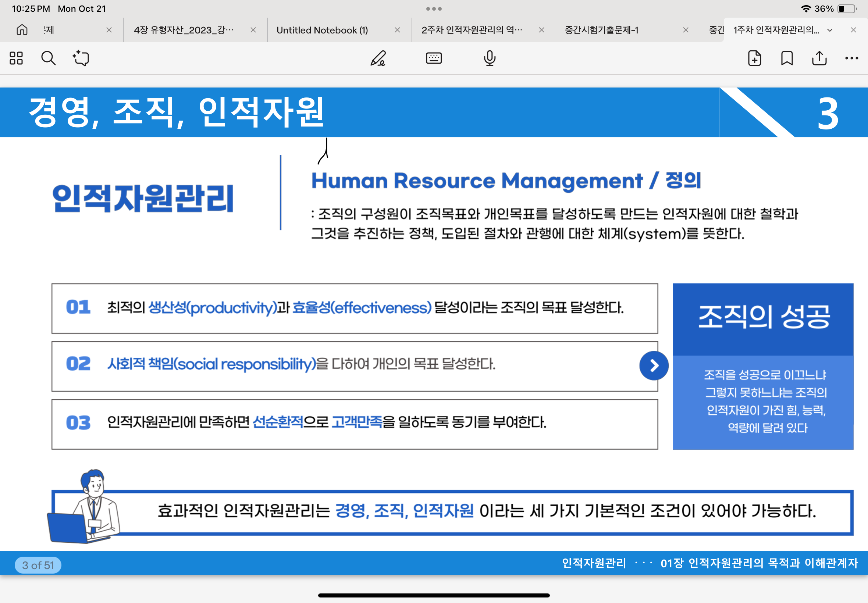Expand the dropdown chevron on active tab
This screenshot has height=603, width=868.
(x=830, y=30)
